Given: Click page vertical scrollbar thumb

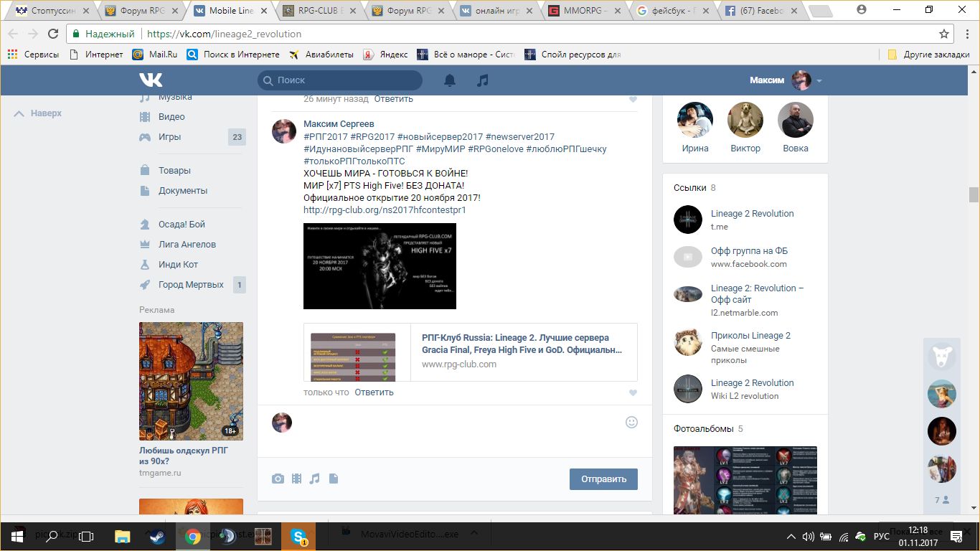Looking at the screenshot, I should tap(974, 194).
